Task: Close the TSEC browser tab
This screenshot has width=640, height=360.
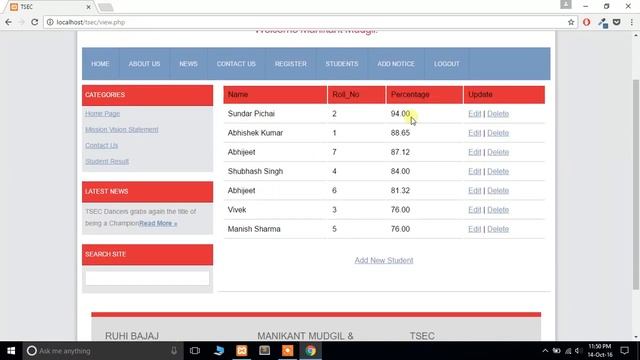Action: point(89,7)
